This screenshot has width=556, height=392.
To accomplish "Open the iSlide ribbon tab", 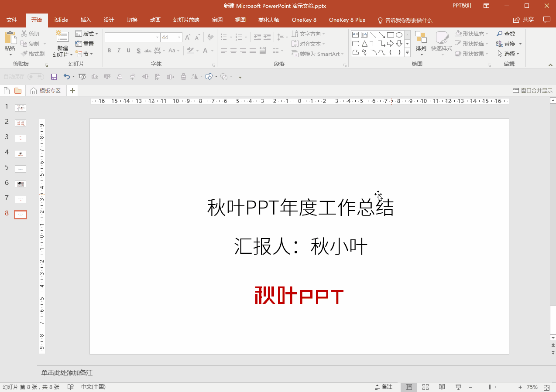I will coord(61,20).
